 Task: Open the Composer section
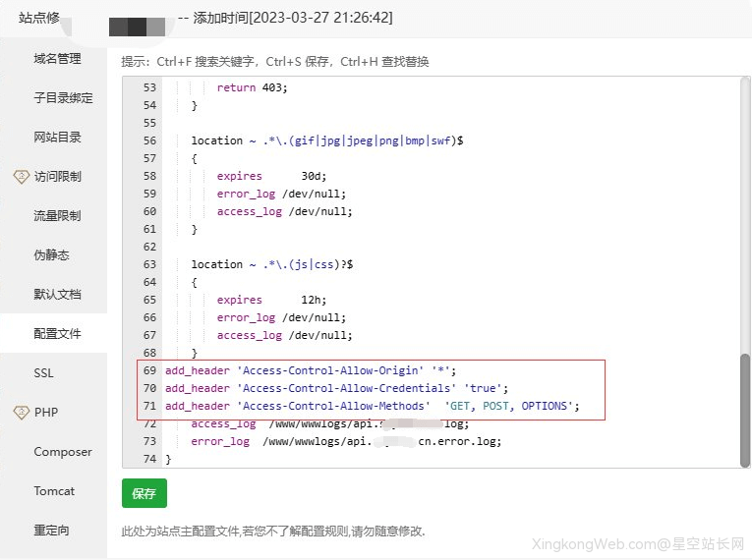[63, 452]
